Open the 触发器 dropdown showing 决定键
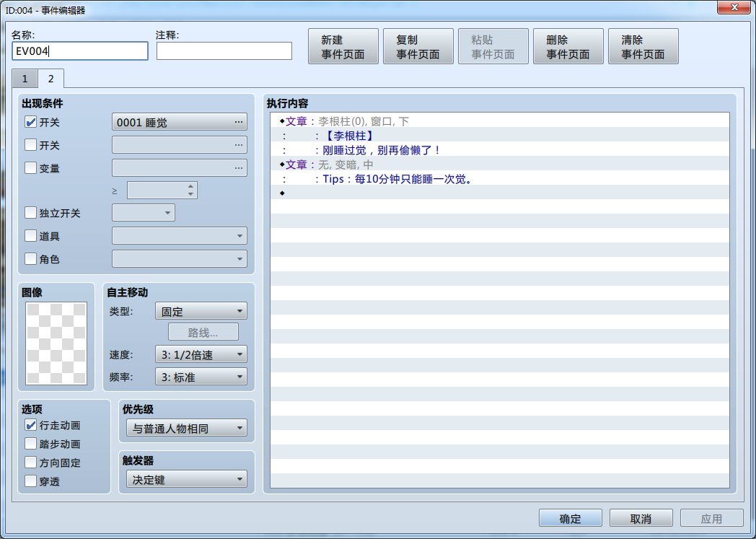The height and width of the screenshot is (539, 756). pos(187,480)
